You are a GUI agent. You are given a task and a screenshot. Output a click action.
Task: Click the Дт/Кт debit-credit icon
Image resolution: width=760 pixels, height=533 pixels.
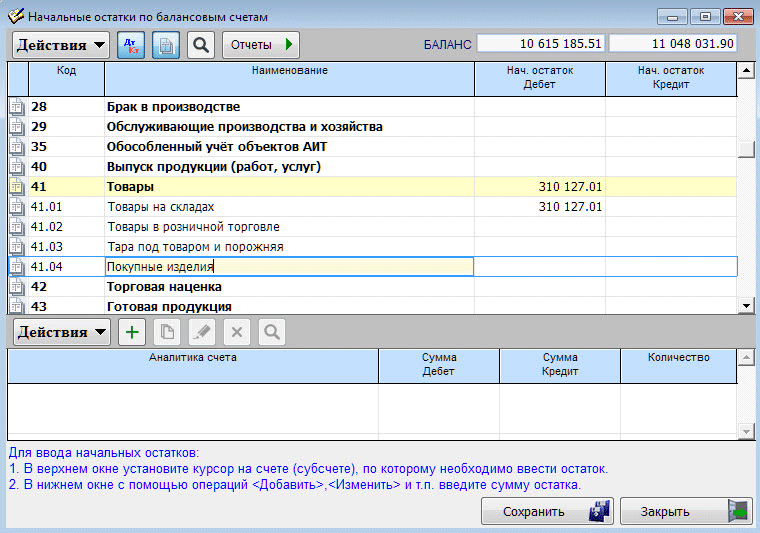click(x=131, y=45)
